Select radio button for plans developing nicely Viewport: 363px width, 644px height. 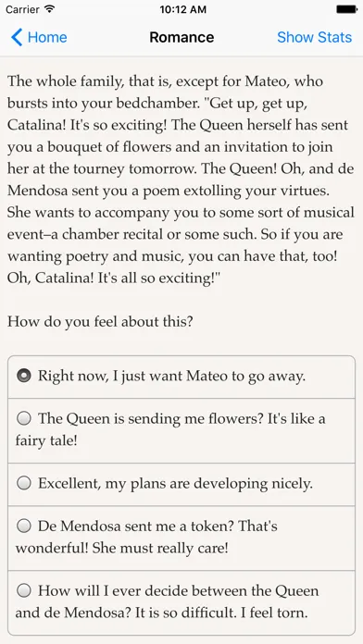tap(24, 483)
